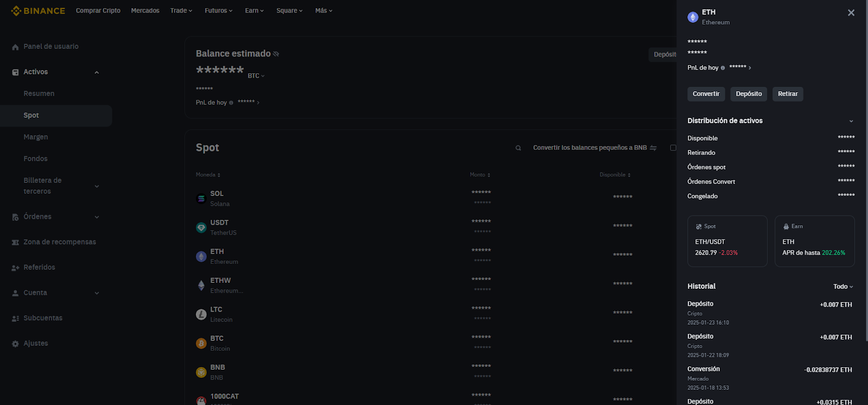This screenshot has height=405, width=868.
Task: Click the Depósito button behind the panel
Action: [663, 54]
